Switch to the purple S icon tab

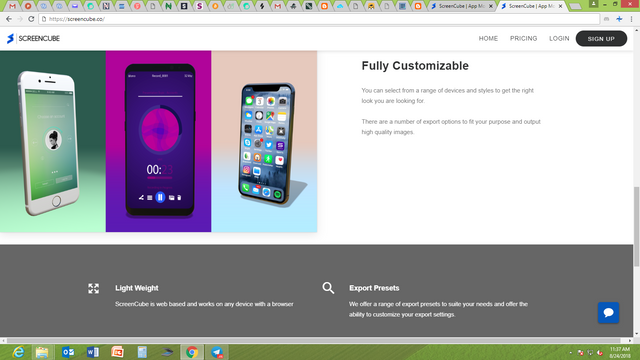coord(199,6)
